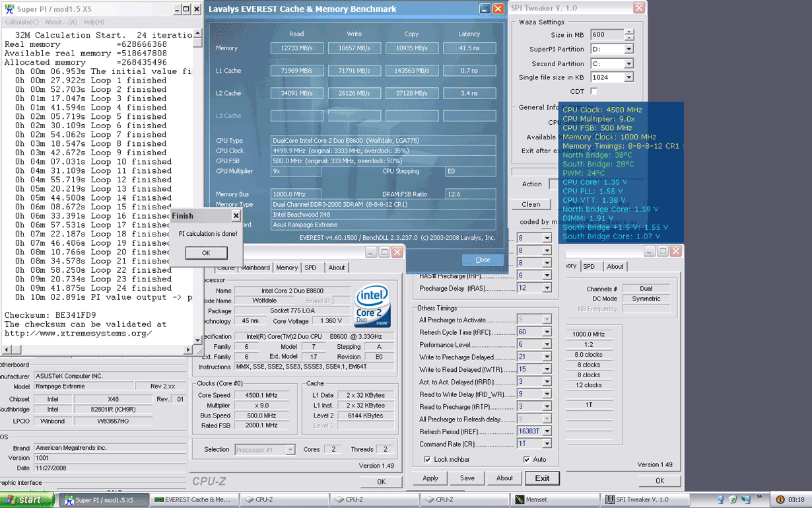The image size is (812, 508).
Task: Open About menu in Super PI
Action: (x=61, y=22)
